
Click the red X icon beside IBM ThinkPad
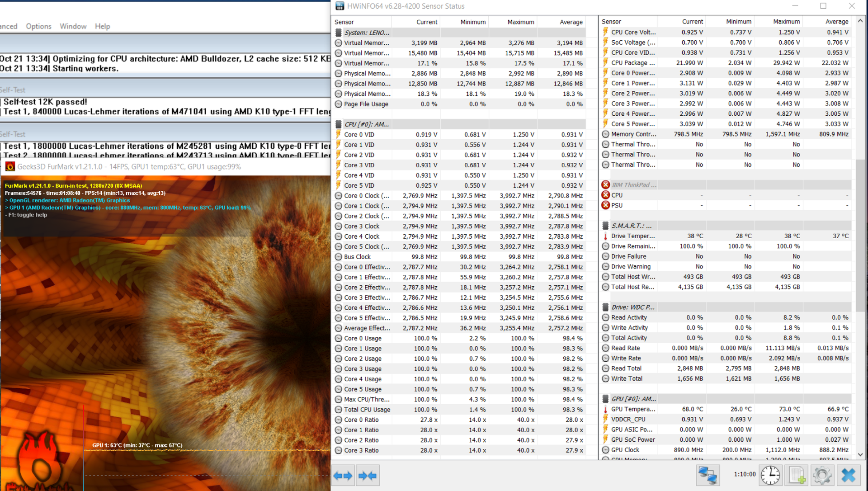tap(605, 185)
